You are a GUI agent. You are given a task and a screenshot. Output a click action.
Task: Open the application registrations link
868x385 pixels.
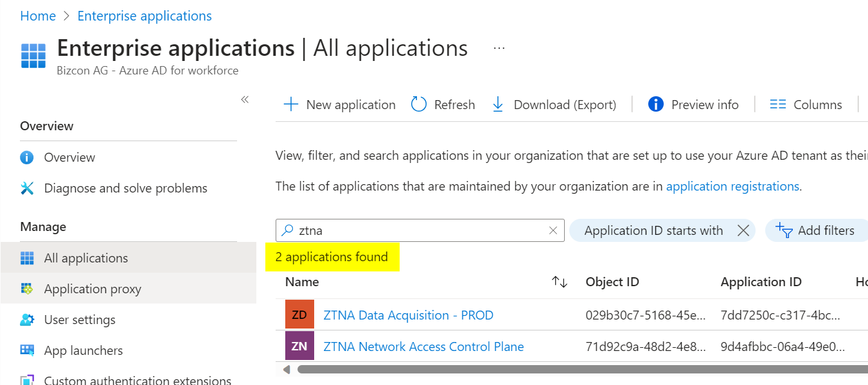tap(732, 186)
